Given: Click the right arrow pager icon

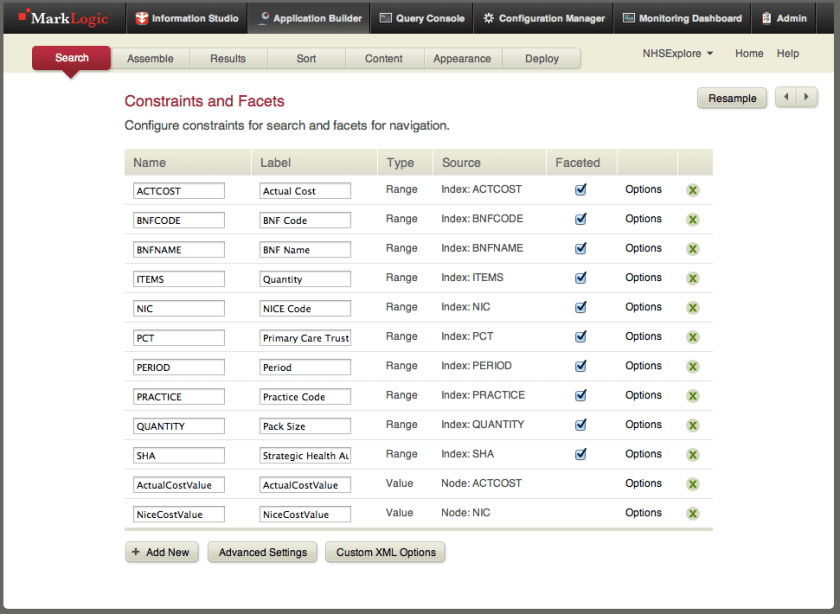Looking at the screenshot, I should 806,97.
